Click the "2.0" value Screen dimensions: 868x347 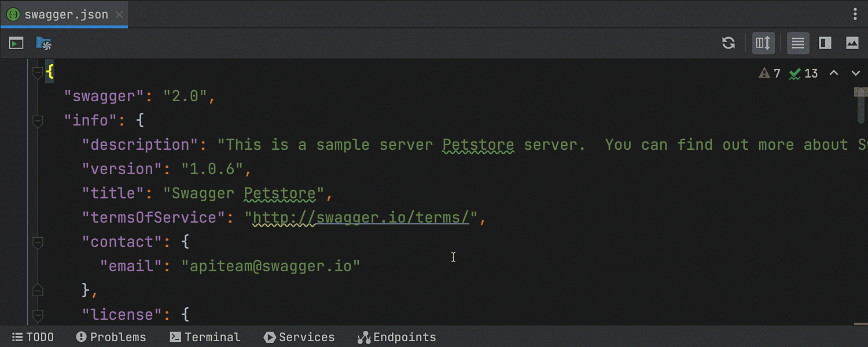(185, 97)
